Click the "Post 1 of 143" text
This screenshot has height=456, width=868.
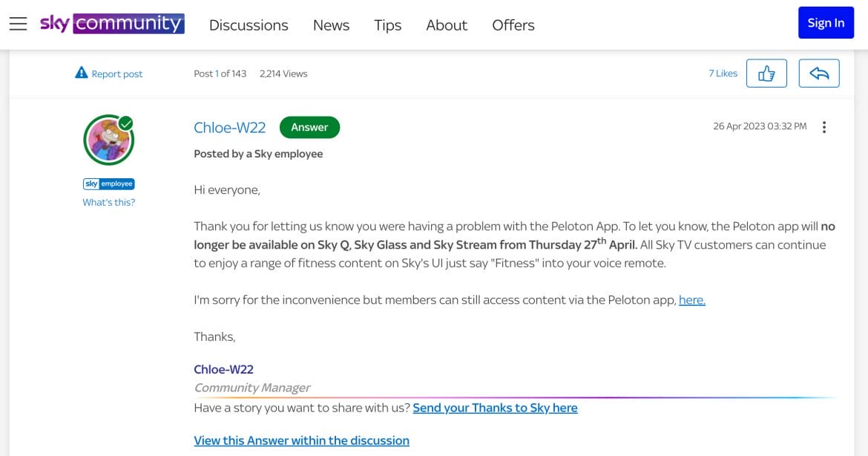[x=220, y=74]
